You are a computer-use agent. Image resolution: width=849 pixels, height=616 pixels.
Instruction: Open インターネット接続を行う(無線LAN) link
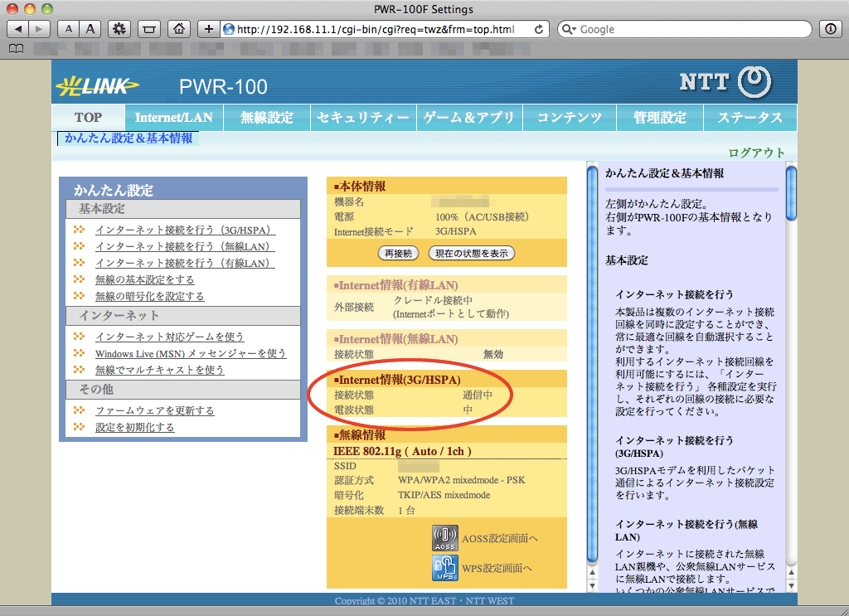pos(185,246)
